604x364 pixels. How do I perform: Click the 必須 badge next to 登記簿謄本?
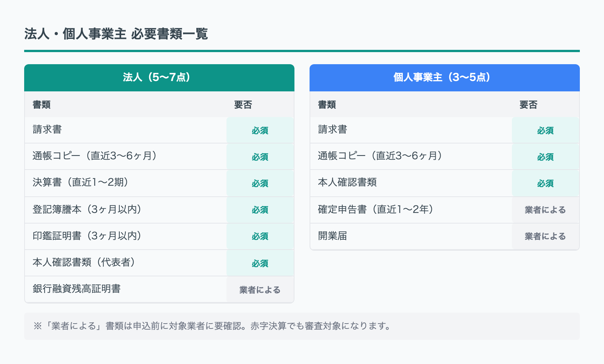(259, 210)
